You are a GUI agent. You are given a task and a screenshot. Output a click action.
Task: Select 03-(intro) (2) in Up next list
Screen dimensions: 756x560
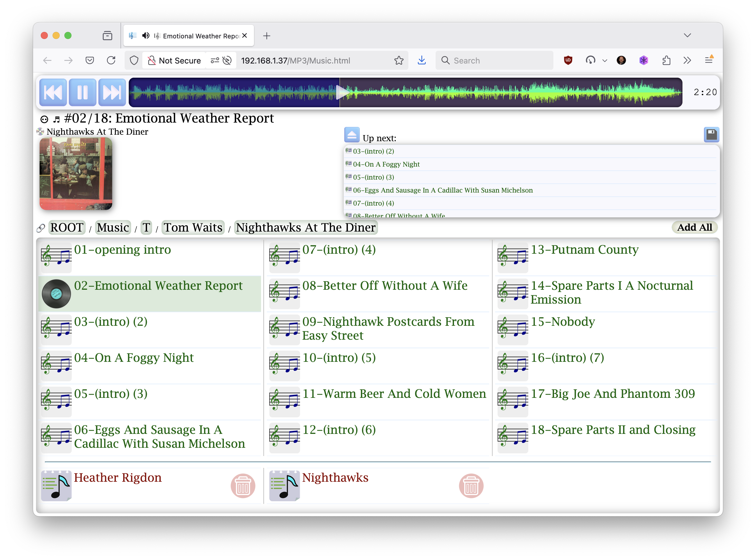click(x=374, y=151)
